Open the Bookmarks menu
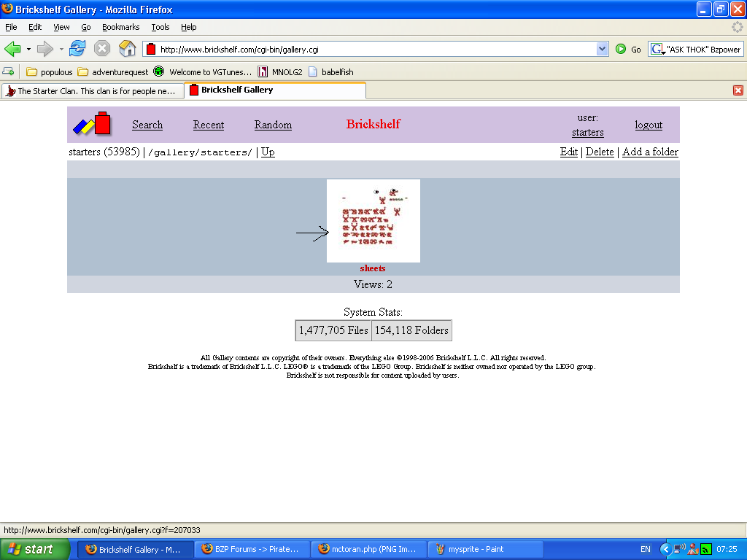Viewport: 747px width, 560px height. tap(121, 27)
